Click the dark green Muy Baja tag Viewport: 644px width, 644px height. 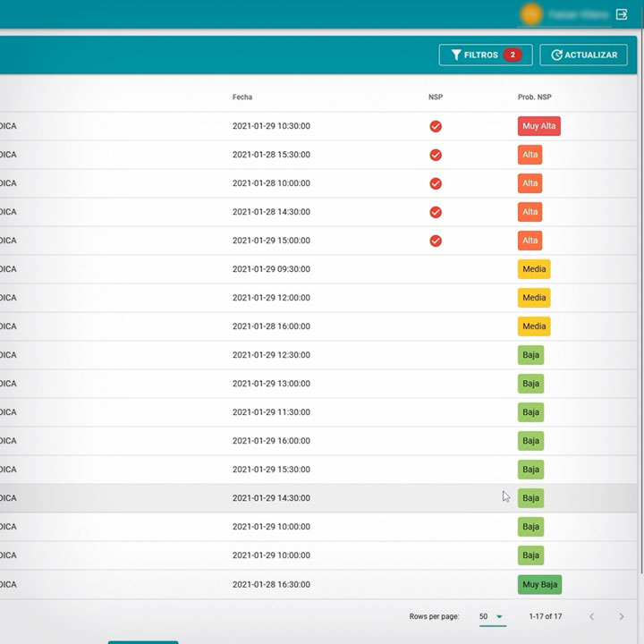click(x=539, y=584)
